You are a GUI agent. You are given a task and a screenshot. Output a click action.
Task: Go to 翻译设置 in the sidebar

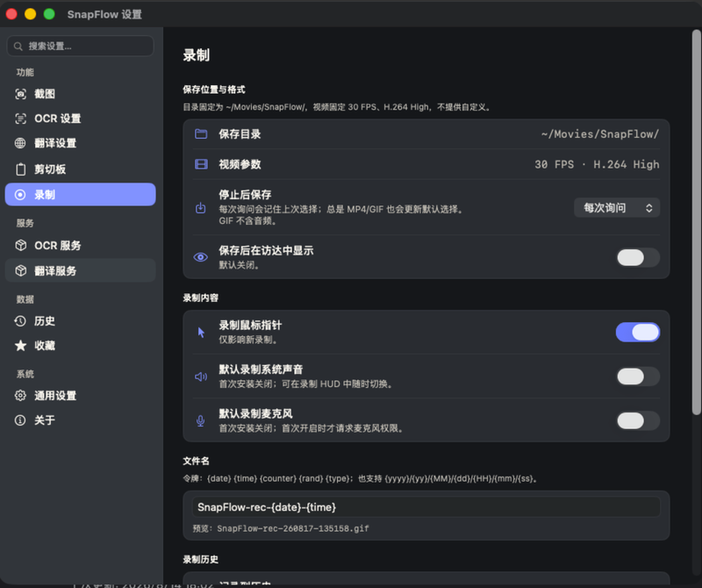click(x=81, y=143)
